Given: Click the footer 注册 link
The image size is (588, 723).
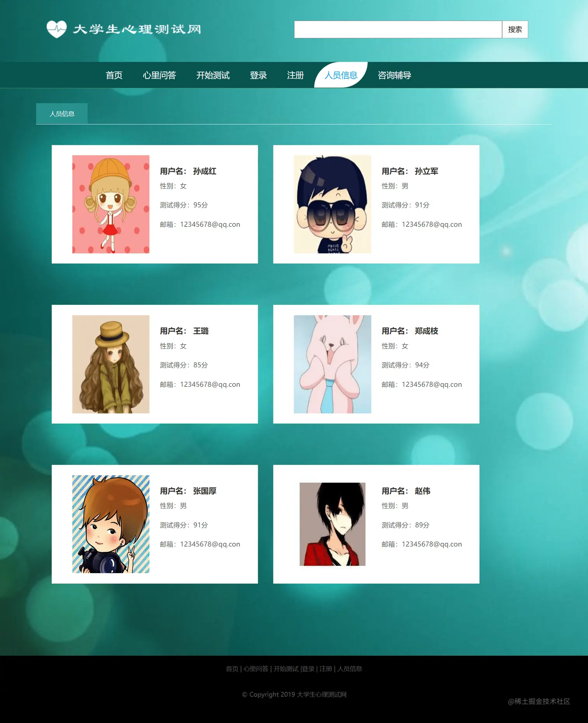Looking at the screenshot, I should [x=326, y=669].
